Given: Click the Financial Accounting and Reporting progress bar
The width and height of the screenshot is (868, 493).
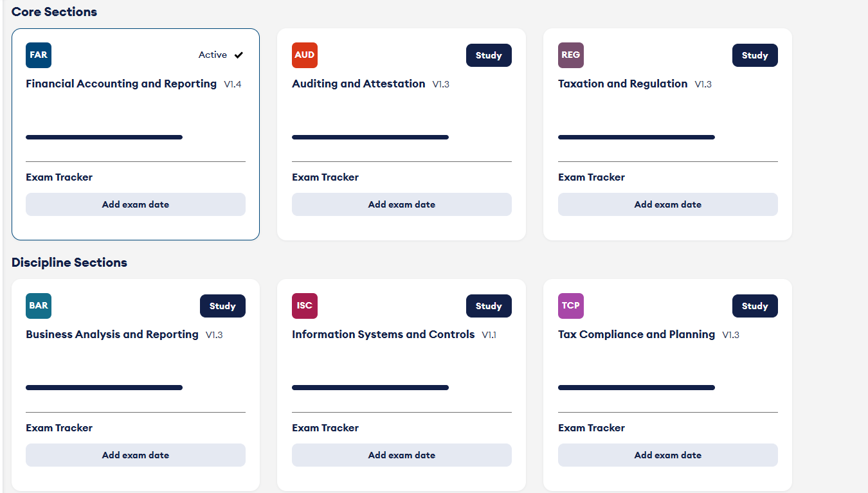Looking at the screenshot, I should pyautogui.click(x=104, y=137).
